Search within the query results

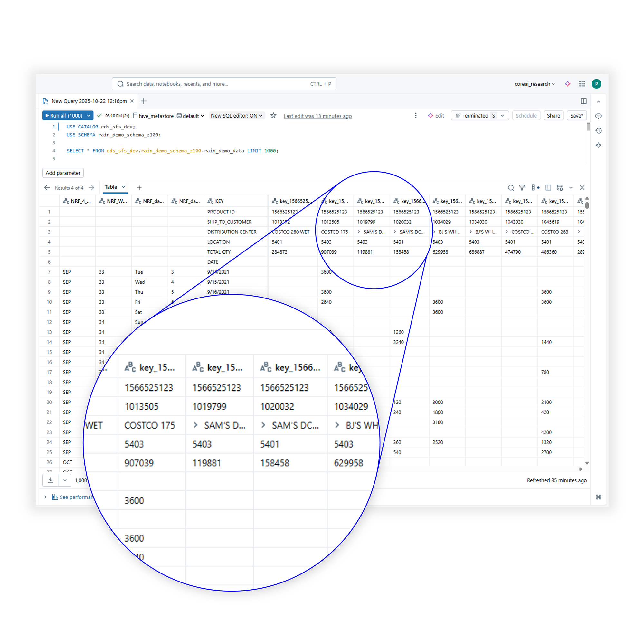pyautogui.click(x=511, y=187)
